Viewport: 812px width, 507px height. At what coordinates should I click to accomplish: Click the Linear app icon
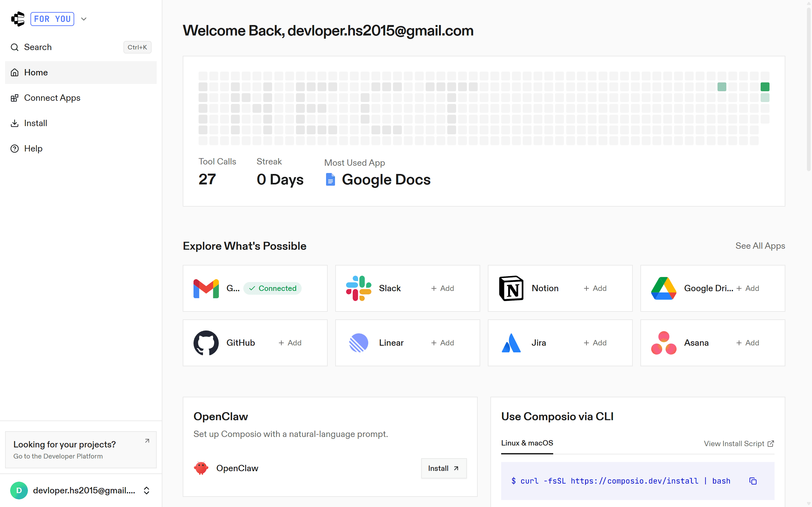point(358,343)
